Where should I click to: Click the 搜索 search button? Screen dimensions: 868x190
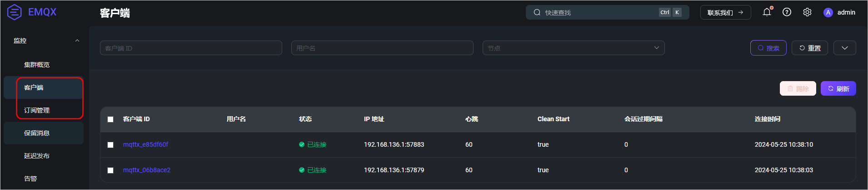(x=768, y=48)
